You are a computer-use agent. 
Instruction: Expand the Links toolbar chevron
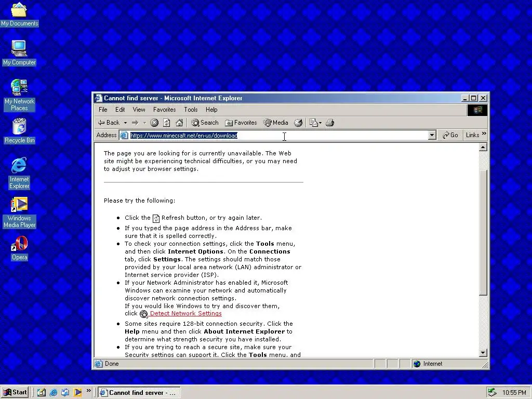[484, 134]
